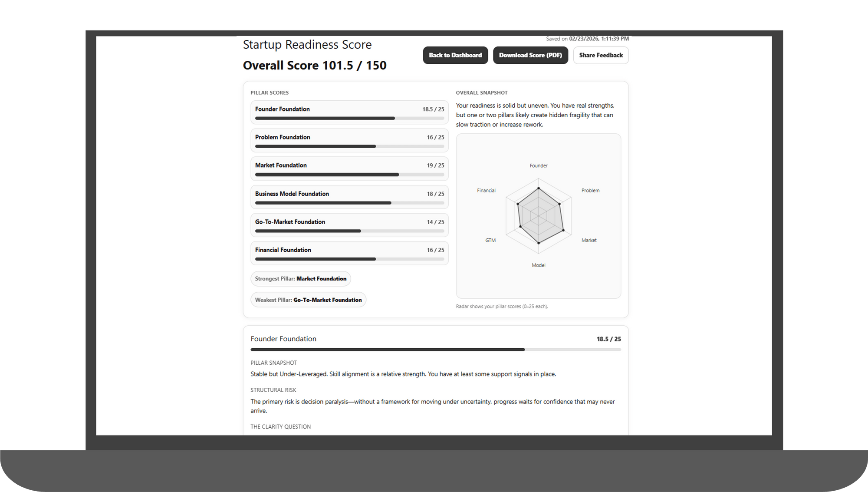Select the Problem Foundation score card
Screen dimensions: 868x492
coord(349,140)
